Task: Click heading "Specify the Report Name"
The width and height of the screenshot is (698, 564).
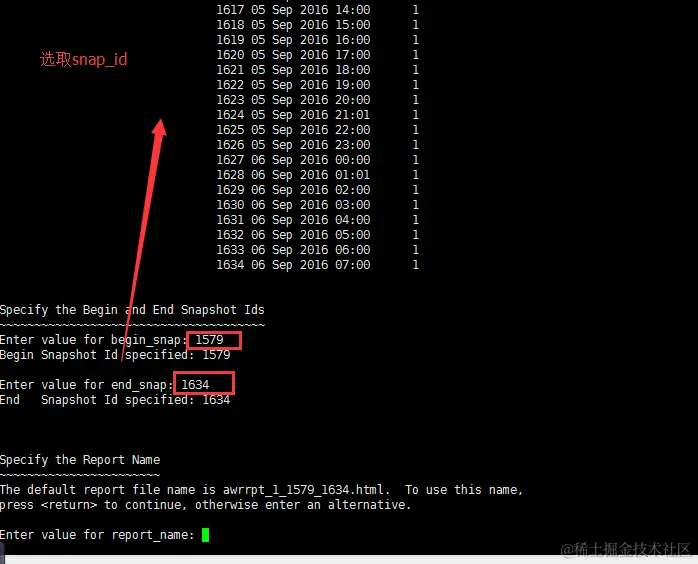Action: click(x=80, y=460)
